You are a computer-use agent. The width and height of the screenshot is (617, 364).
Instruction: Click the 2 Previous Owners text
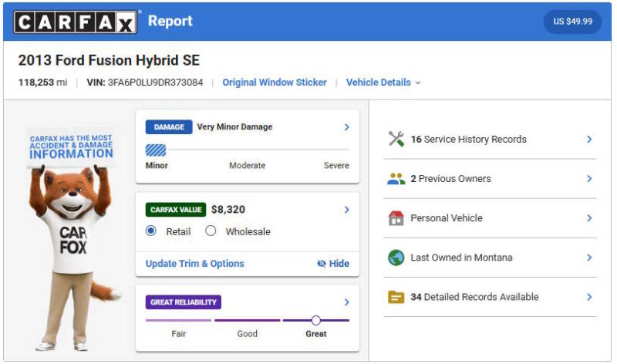451,179
